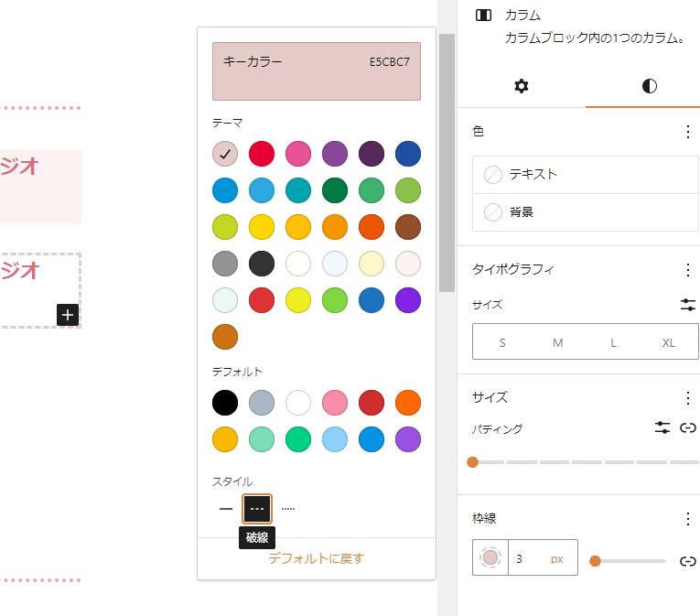Pick the vivid purple theme swatch in fifth row

coord(408,300)
